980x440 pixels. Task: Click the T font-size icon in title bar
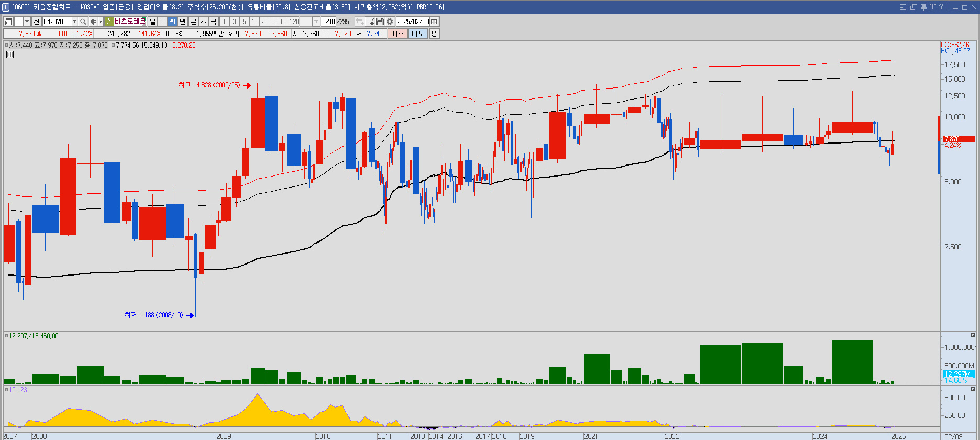(932, 7)
